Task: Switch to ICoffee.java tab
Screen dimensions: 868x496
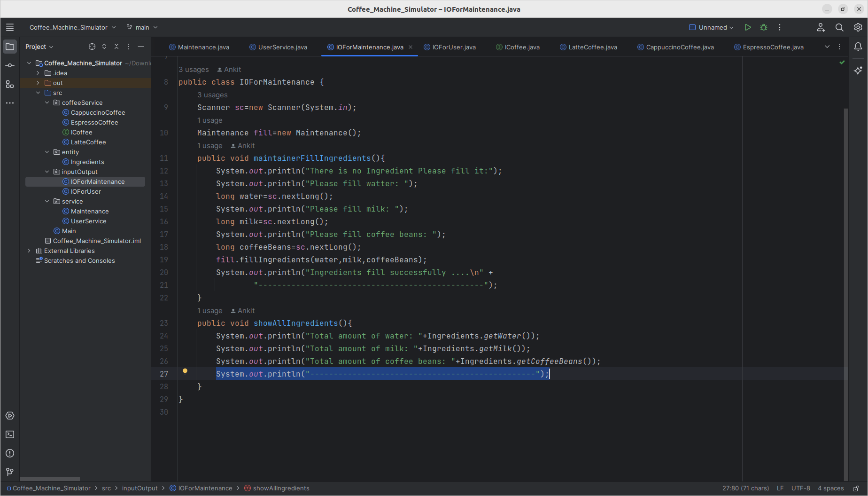Action: tap(518, 47)
